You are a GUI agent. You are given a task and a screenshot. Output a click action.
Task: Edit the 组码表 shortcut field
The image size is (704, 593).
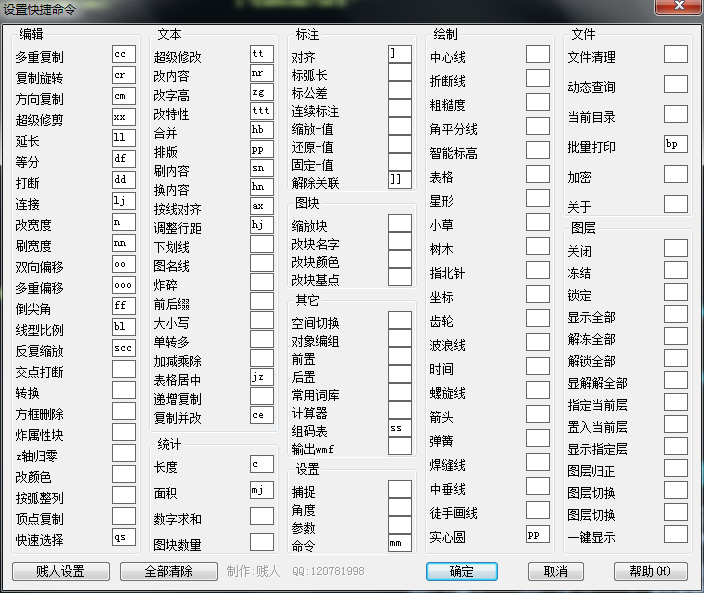click(x=400, y=428)
